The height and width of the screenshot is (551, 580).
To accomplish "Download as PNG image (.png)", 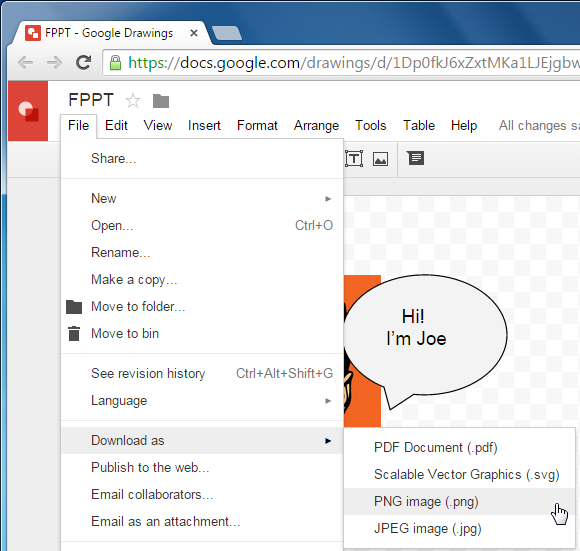I will tap(459, 501).
